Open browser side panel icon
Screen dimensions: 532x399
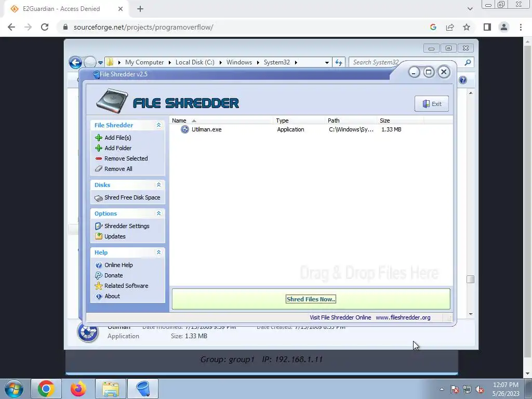click(487, 27)
